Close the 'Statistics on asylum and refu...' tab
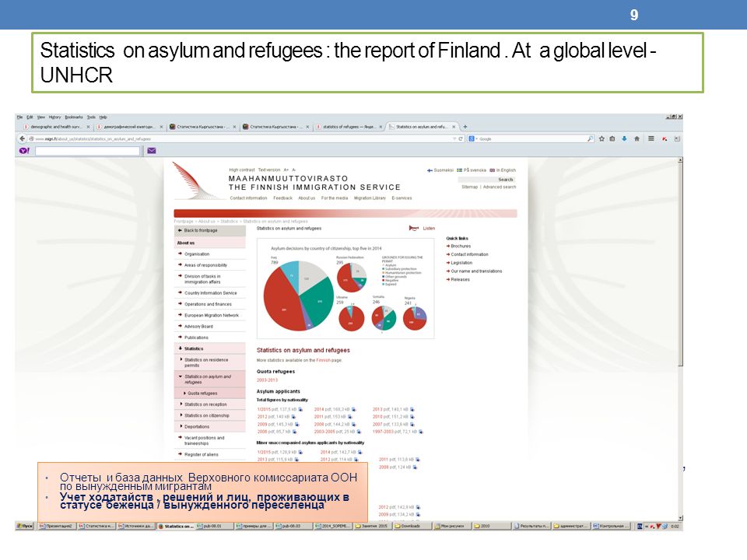This screenshot has height=560, width=747. (x=454, y=127)
